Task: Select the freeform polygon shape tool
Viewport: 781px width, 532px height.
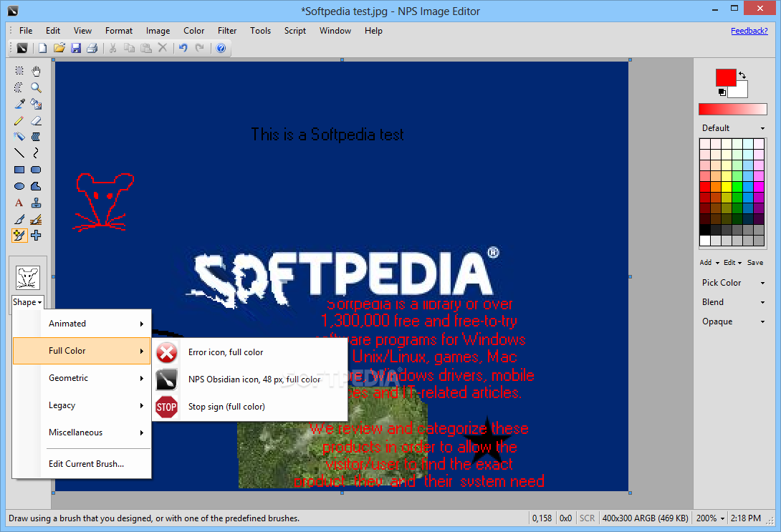Action: click(x=36, y=186)
